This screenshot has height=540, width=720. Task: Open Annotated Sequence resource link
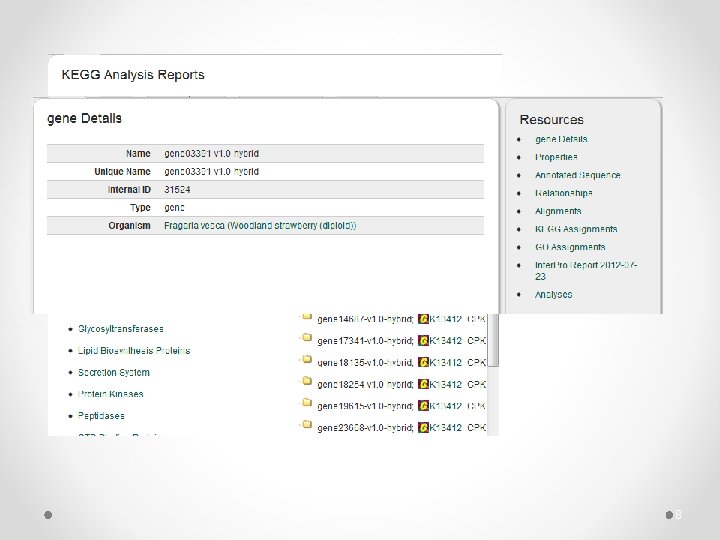pos(578,175)
